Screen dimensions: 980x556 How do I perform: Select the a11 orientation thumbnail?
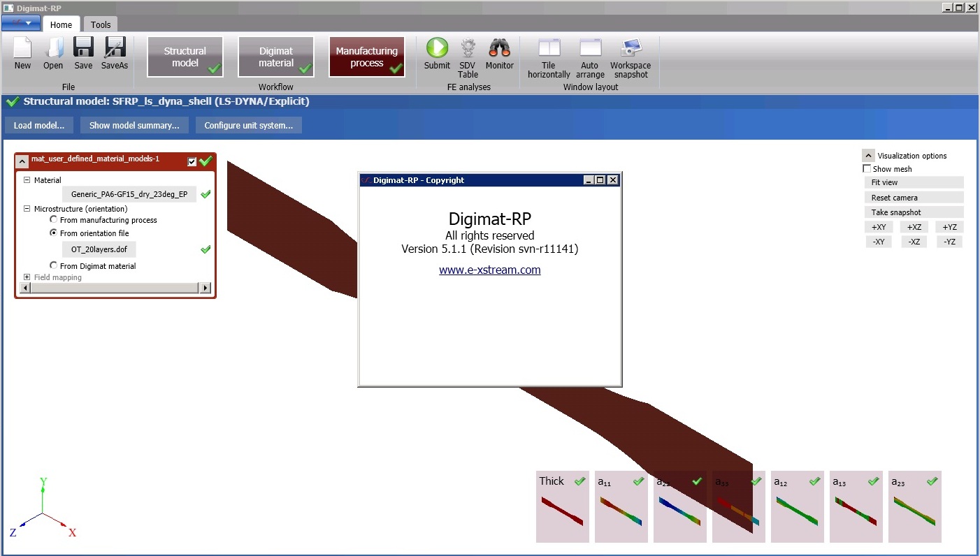tap(621, 506)
